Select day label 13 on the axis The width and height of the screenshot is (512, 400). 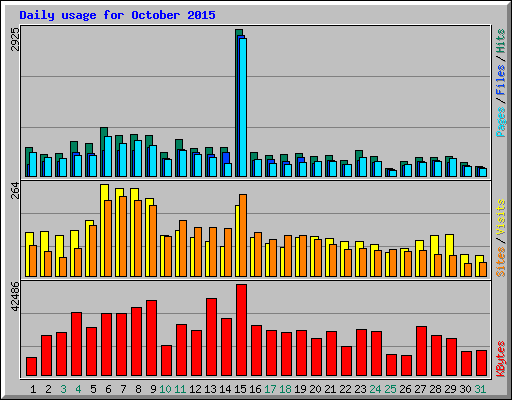[x=210, y=389]
